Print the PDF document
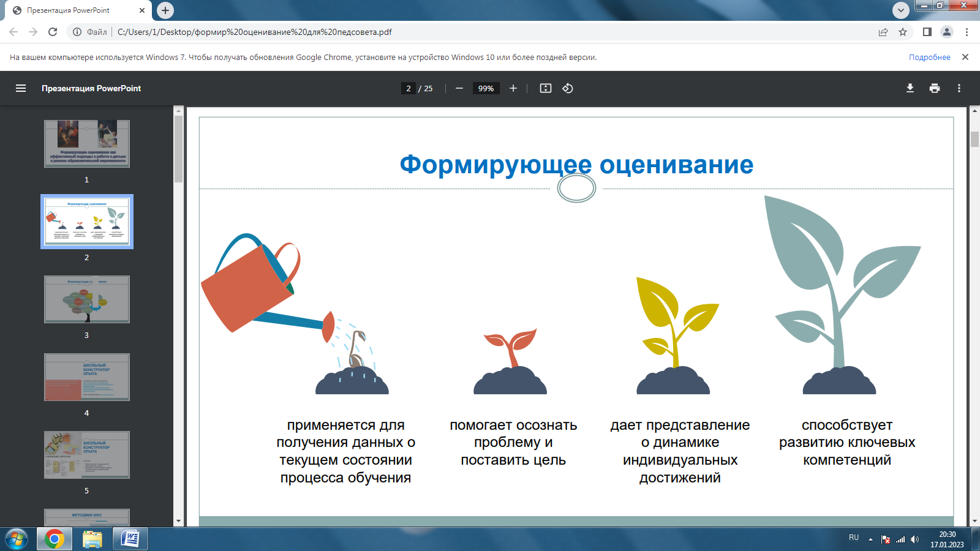980x551 pixels. point(935,88)
